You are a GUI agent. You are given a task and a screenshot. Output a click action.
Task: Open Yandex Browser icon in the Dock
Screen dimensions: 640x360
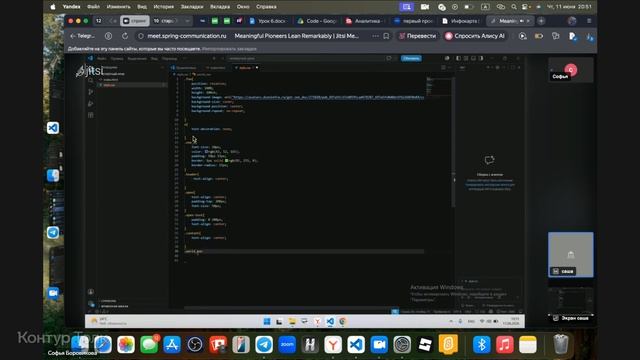coord(333,345)
